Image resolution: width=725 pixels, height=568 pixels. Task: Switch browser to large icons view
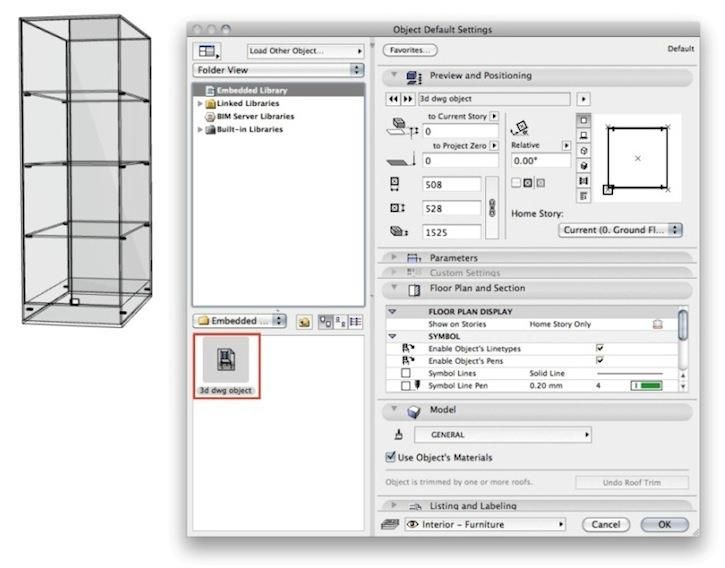pos(326,322)
